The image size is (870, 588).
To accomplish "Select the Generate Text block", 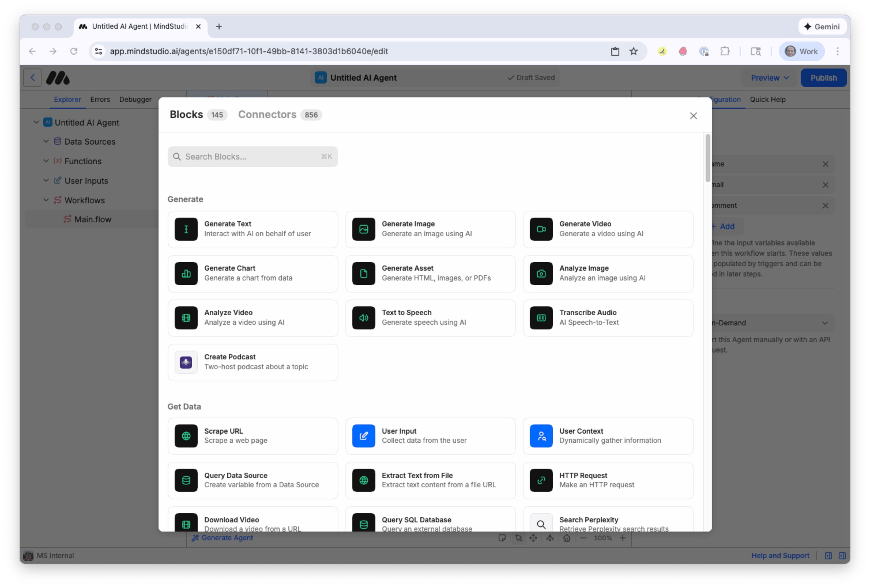I will 253,229.
